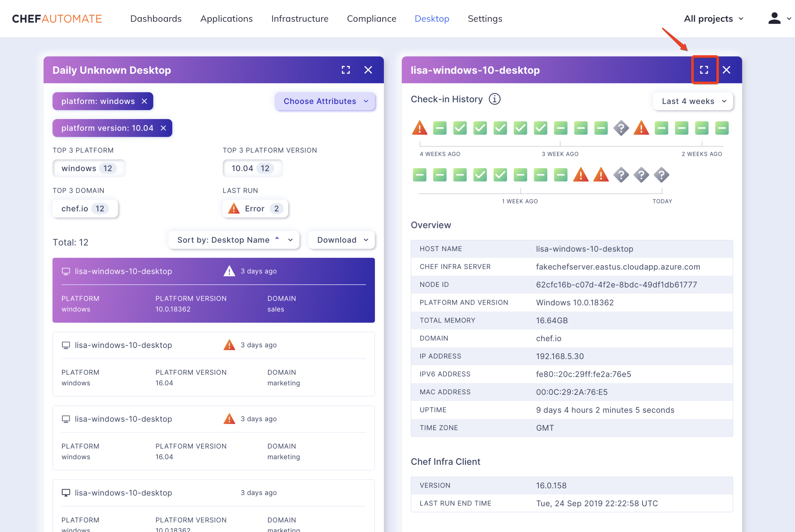Screen dimensions: 795x532
Task: Open the Last 4 weeks dropdown
Action: click(693, 101)
